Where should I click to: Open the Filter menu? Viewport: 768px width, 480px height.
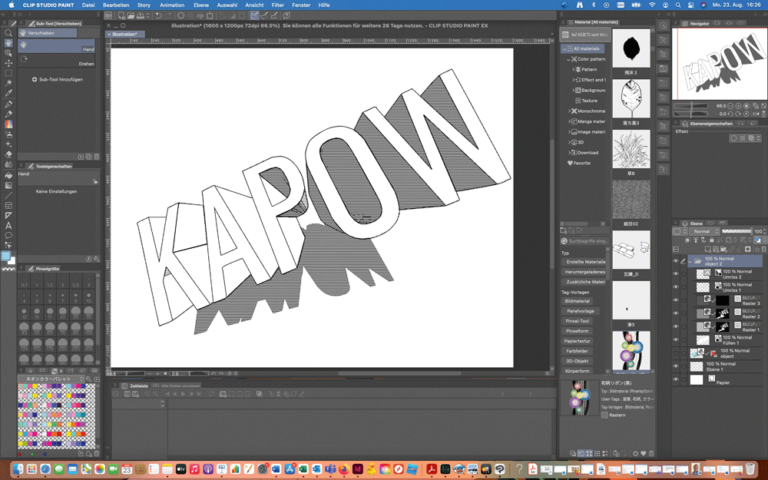[278, 5]
